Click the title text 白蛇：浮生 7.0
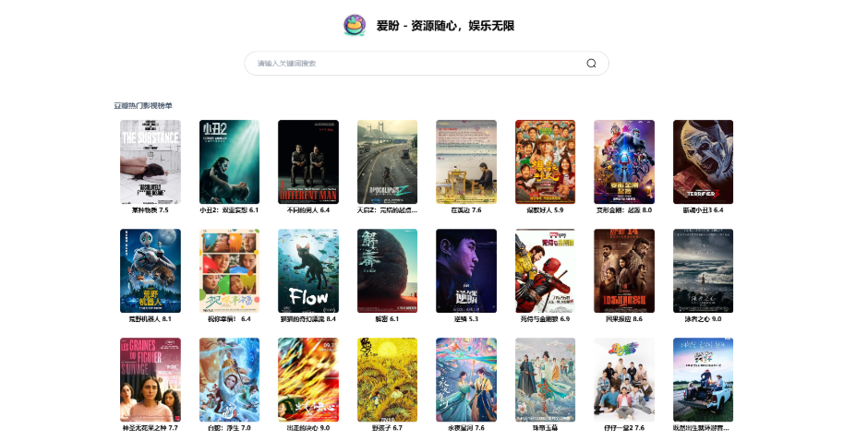Screen dimensions: 868x441 click(229, 428)
